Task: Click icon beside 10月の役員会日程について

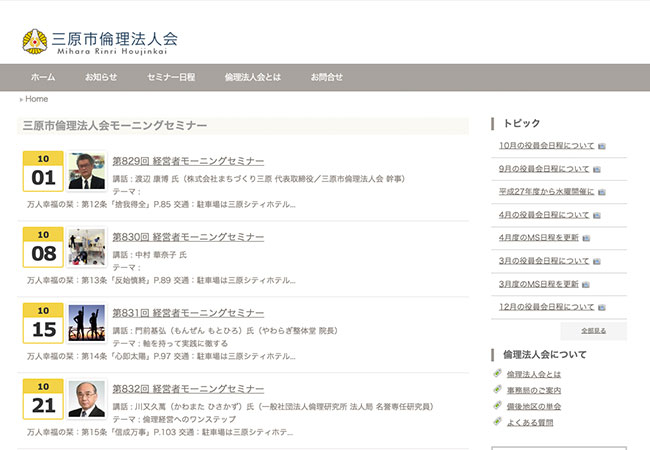Action: (x=602, y=146)
